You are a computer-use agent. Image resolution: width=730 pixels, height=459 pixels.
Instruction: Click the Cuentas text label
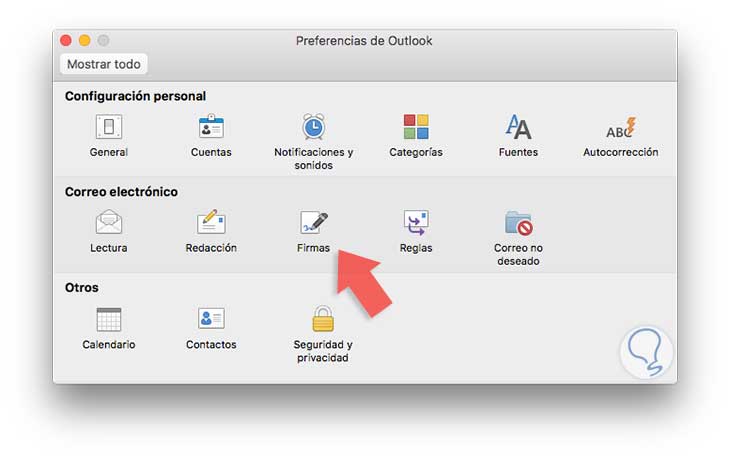211,152
